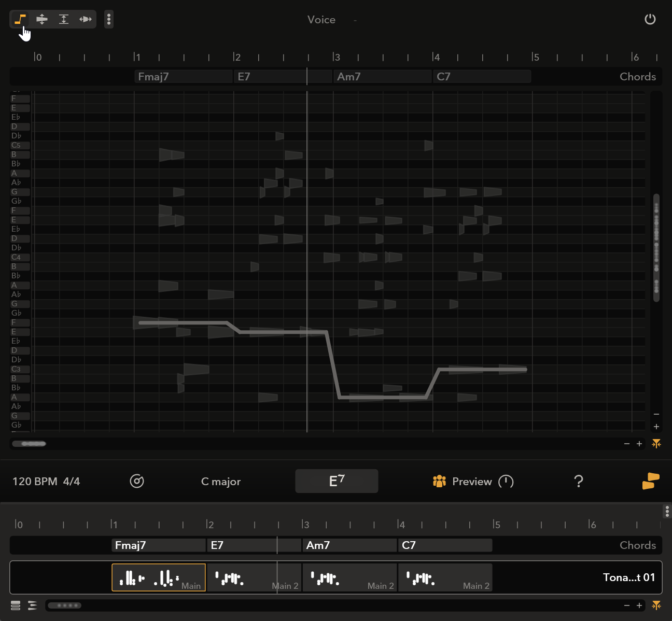Viewport: 672px width, 621px height.
Task: Toggle Preview mode with the people icon
Action: 439,482
